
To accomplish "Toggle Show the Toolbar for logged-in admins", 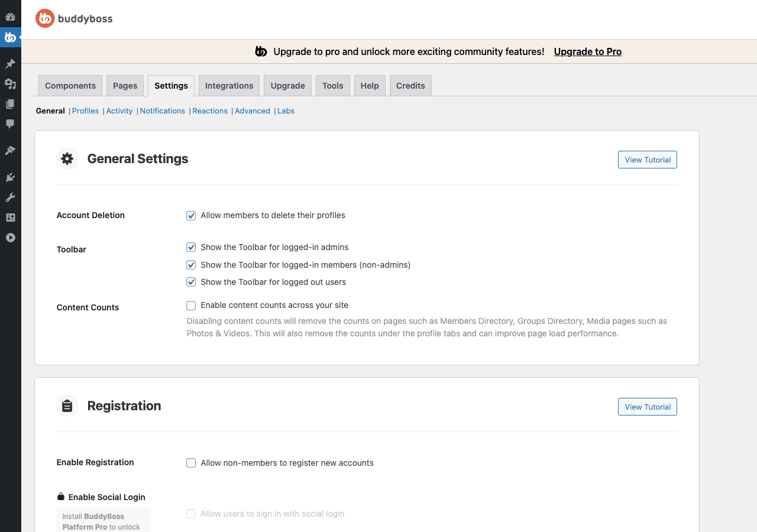I will point(191,247).
